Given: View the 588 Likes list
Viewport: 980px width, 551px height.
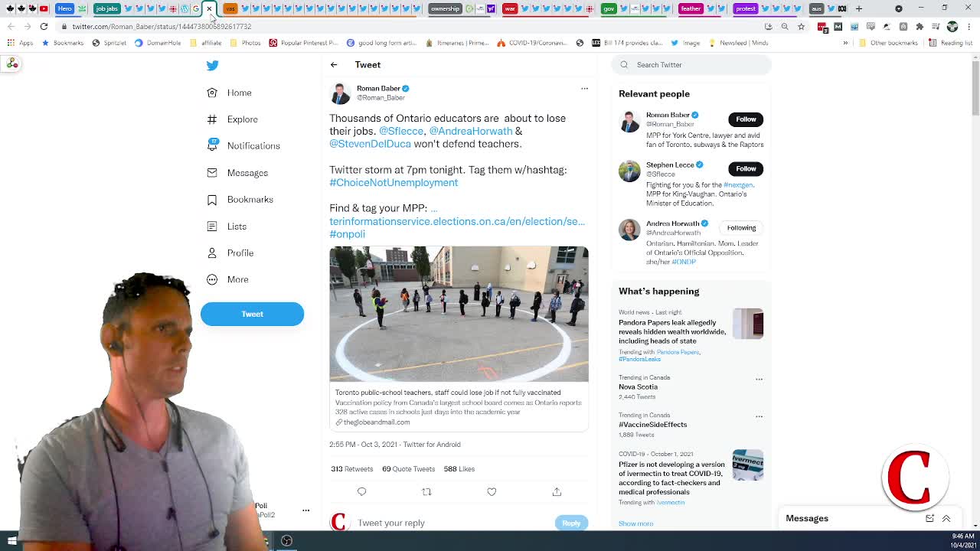Looking at the screenshot, I should 459,469.
